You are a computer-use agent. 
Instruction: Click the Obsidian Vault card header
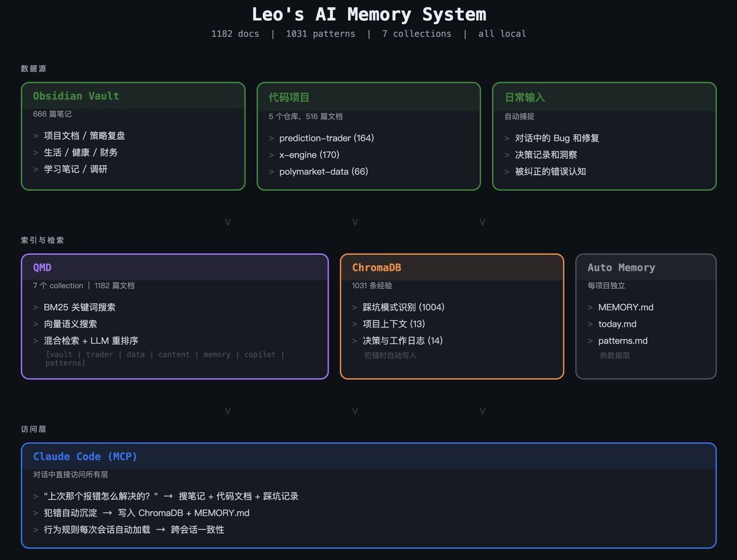point(76,96)
